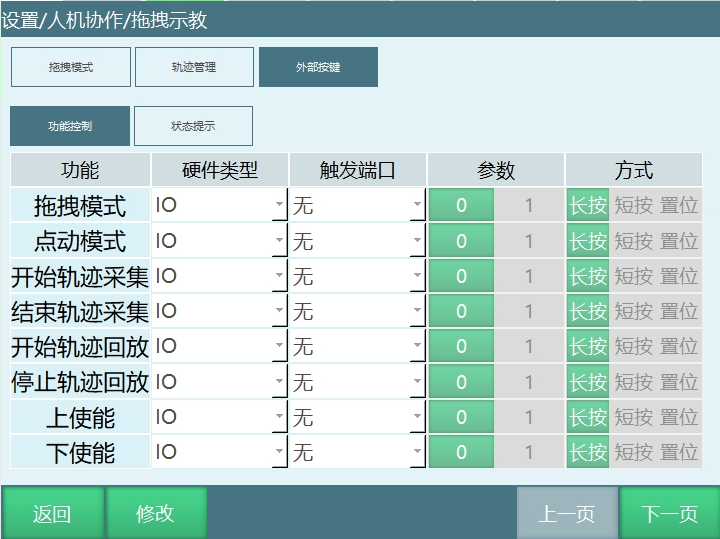Select the 结束轨迹采集 row label

80,311
